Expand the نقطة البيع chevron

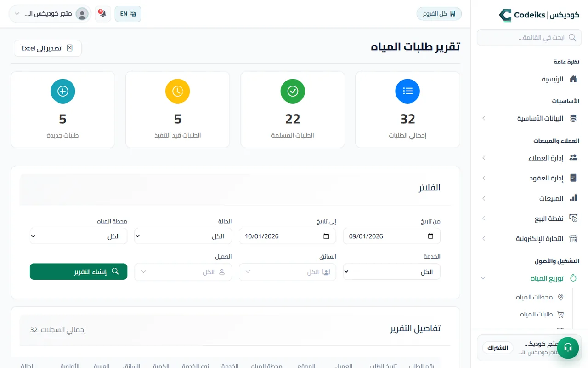[483, 218]
